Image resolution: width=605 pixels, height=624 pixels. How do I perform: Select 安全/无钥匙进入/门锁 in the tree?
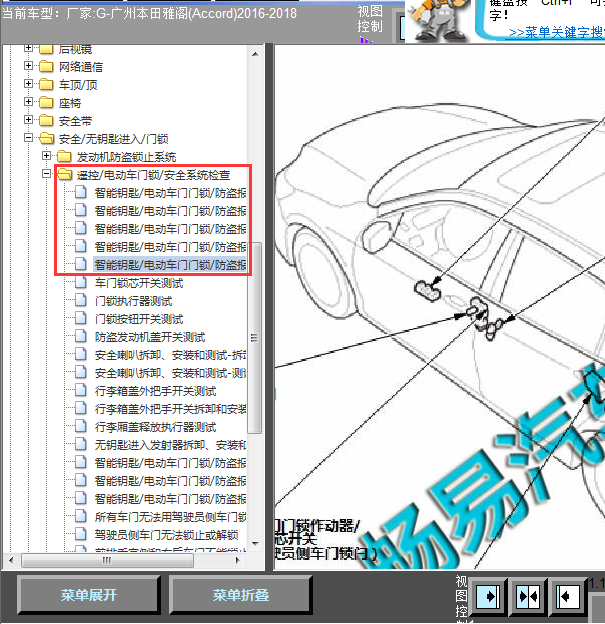point(113,139)
